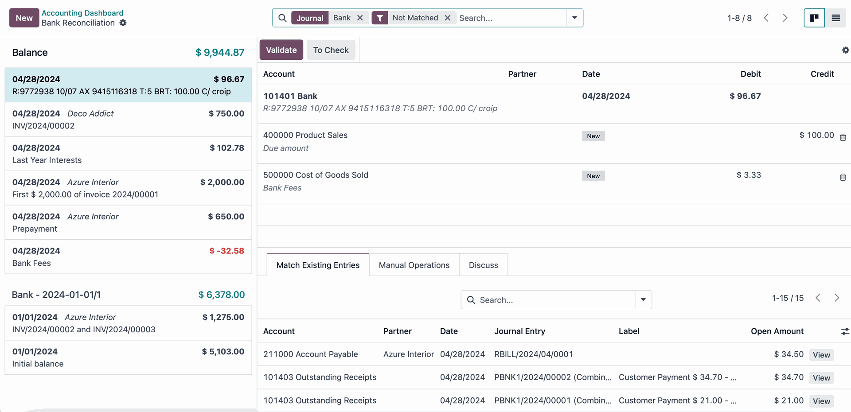The width and height of the screenshot is (851, 412).
Task: Click the gear icon beside Bank Reconciliation
Action: point(123,22)
